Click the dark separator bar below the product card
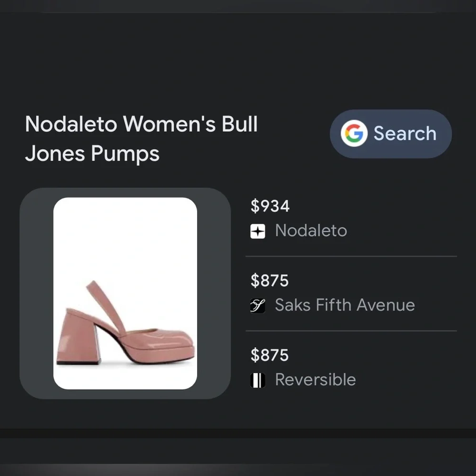Image resolution: width=476 pixels, height=476 pixels. (x=238, y=434)
